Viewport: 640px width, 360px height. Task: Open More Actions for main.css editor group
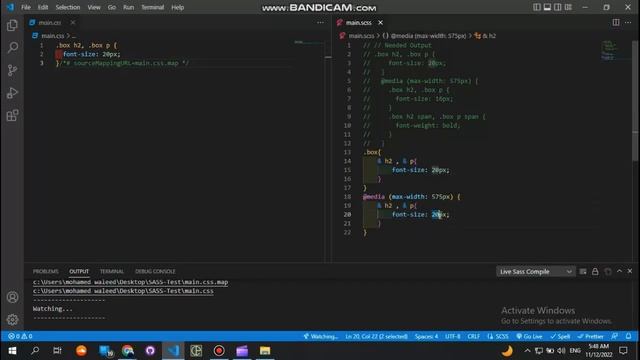pos(320,22)
